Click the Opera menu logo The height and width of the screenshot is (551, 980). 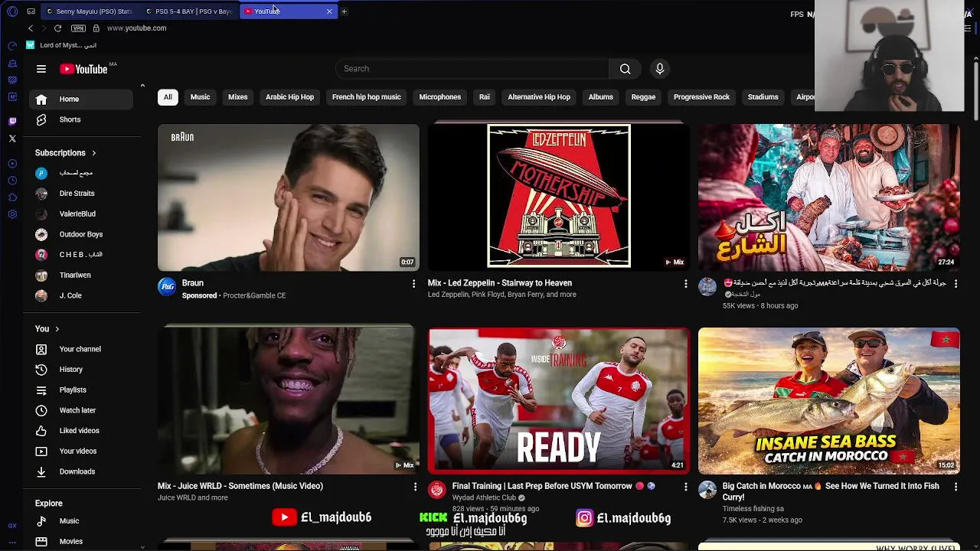11,11
